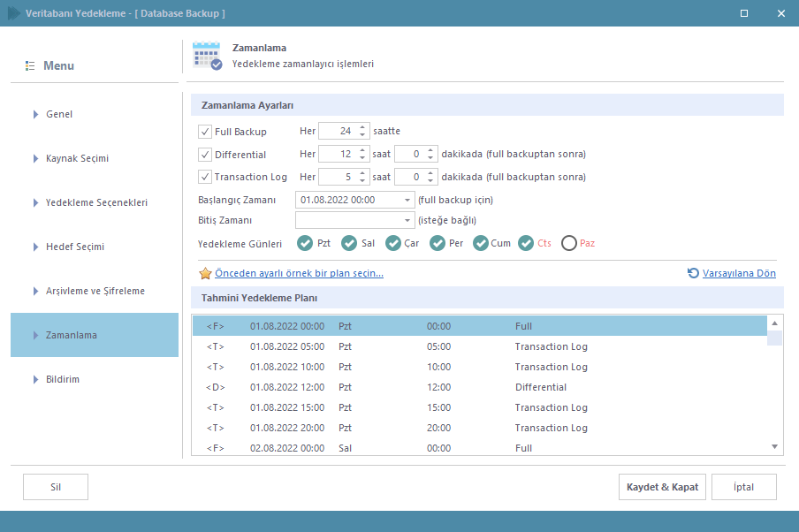Click the Kaydet & Kapat button
The height and width of the screenshot is (532, 799).
tap(662, 487)
